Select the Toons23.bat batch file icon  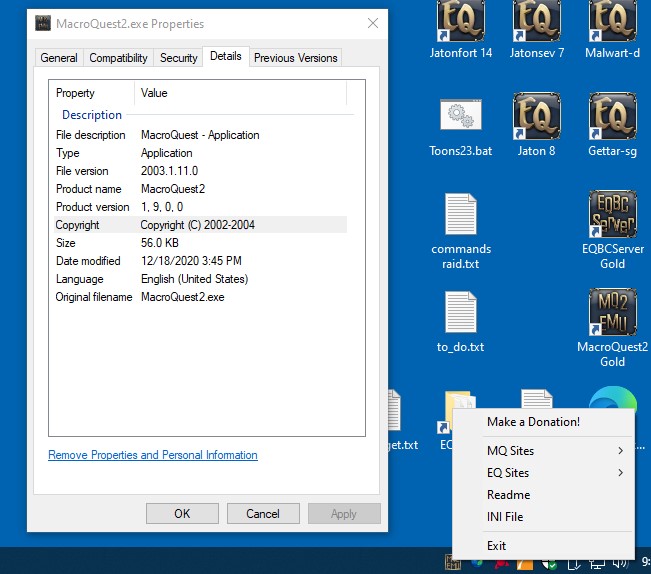(460, 116)
